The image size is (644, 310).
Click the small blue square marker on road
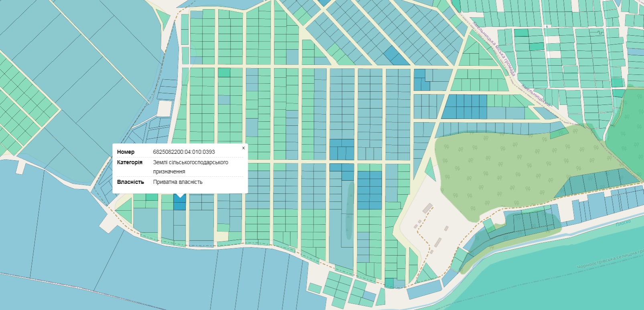(546, 26)
